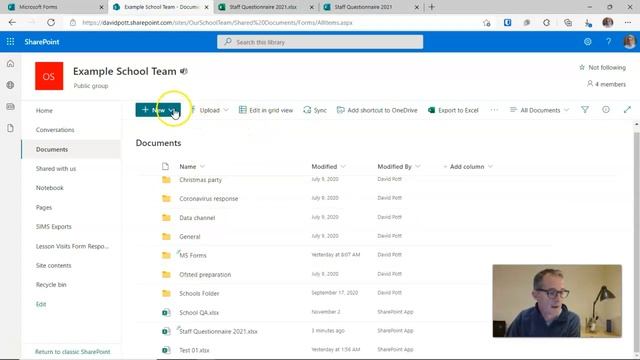Open the settings gear in SharePoint header
The height and width of the screenshot is (360, 640).
point(587,42)
